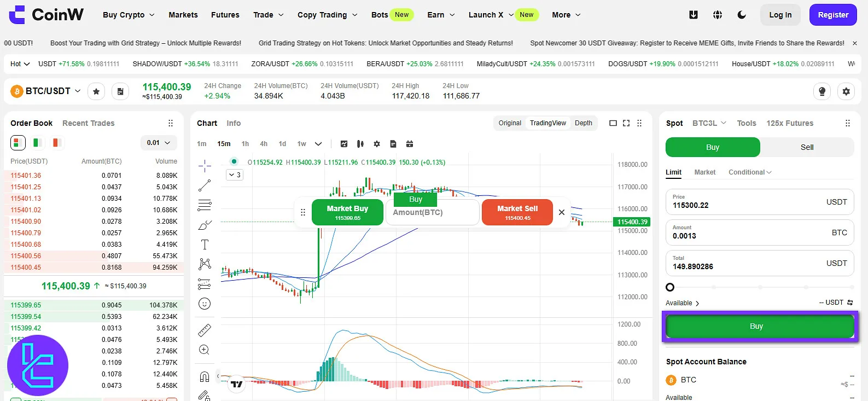Open the Hot ticker category dropdown
The image size is (868, 401).
[x=20, y=64]
